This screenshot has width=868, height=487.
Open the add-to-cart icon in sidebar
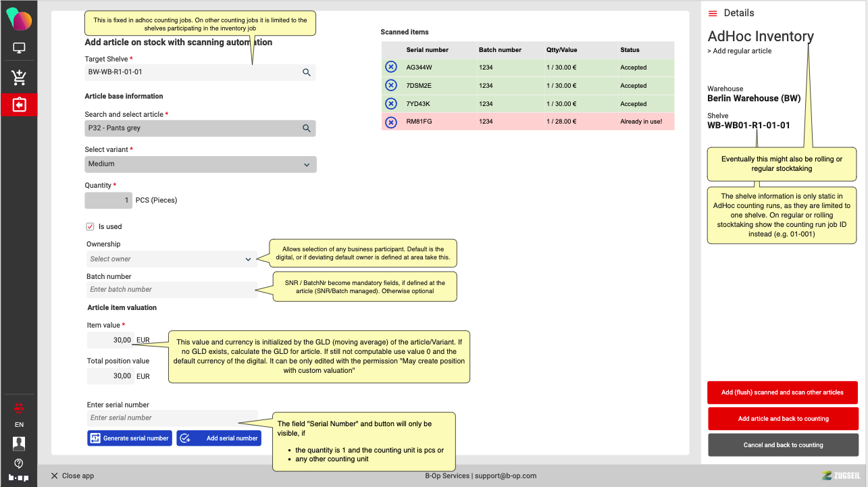(x=19, y=77)
